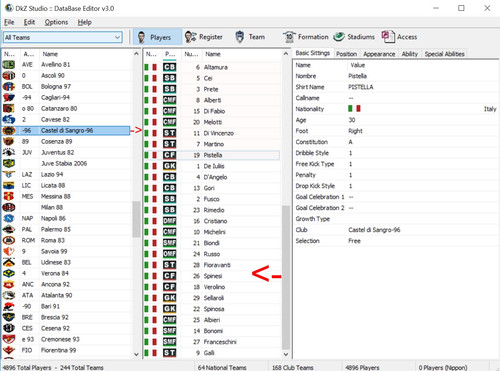Open the Team shield icon
Screen dimensions: 500x371
tap(239, 37)
